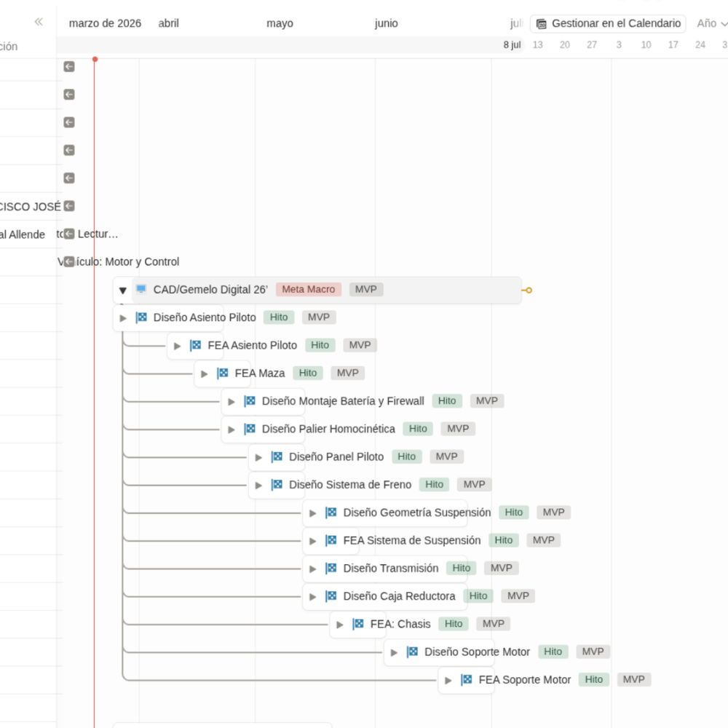This screenshot has height=728, width=728.
Task: Expand Diseño Caja Reductora sub-items
Action: tap(313, 597)
